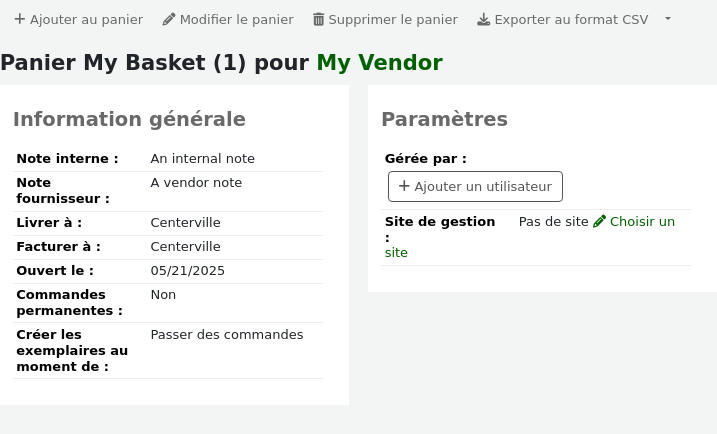
Task: Open the My Vendor link in the title
Action: pyautogui.click(x=379, y=63)
